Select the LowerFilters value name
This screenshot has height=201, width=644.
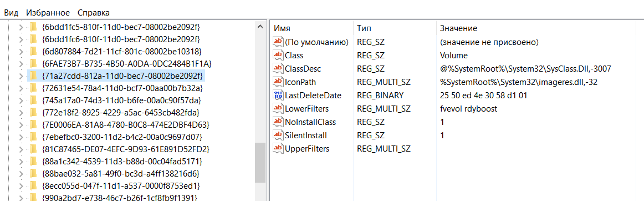pyautogui.click(x=307, y=109)
